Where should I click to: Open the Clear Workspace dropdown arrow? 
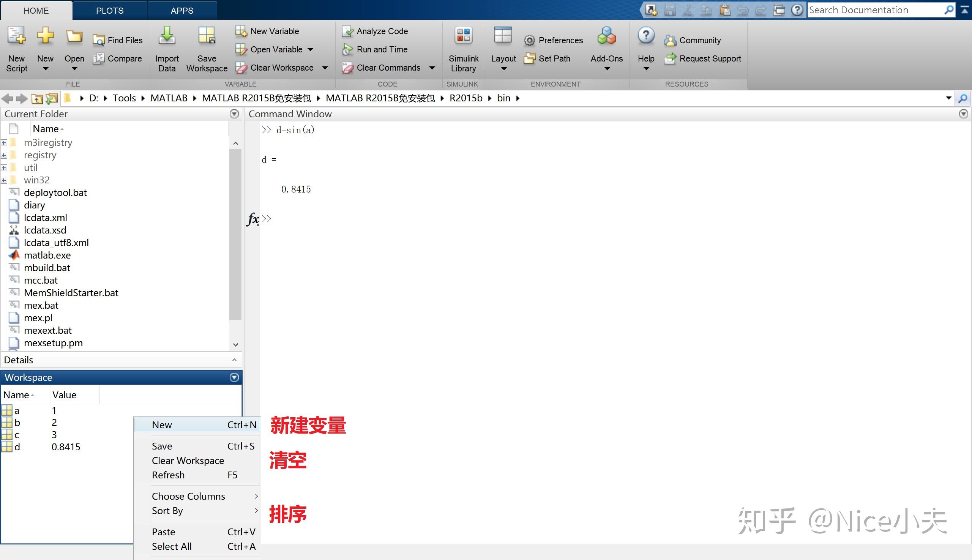tap(325, 68)
